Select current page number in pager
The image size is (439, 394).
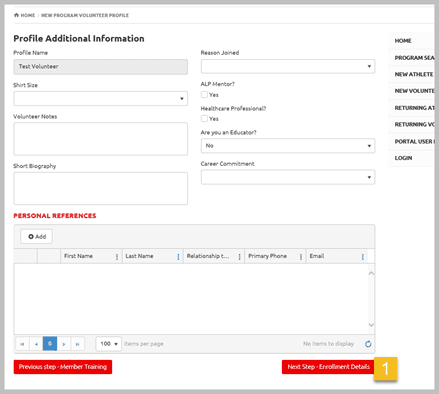(50, 344)
